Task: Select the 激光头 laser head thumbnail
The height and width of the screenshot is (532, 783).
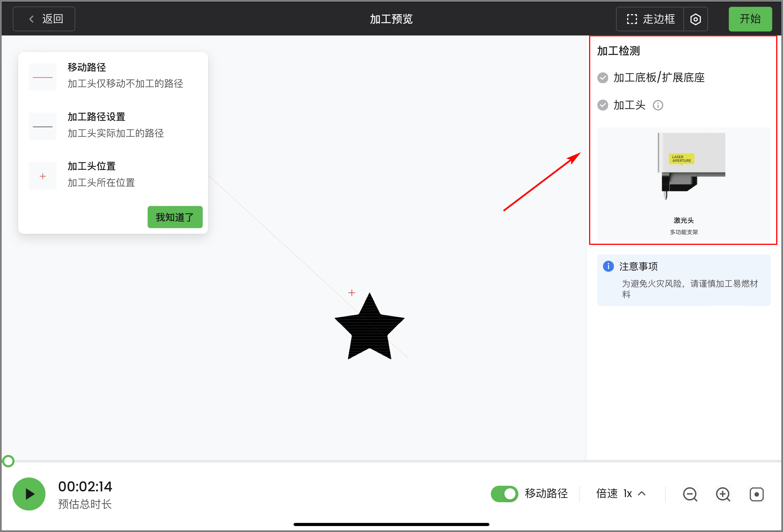Action: tap(684, 184)
